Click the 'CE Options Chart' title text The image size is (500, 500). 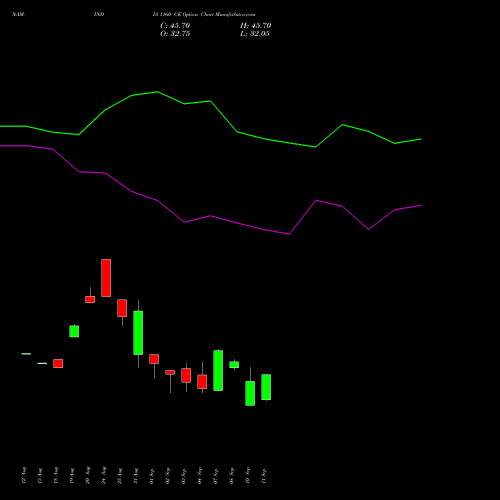tap(193, 15)
